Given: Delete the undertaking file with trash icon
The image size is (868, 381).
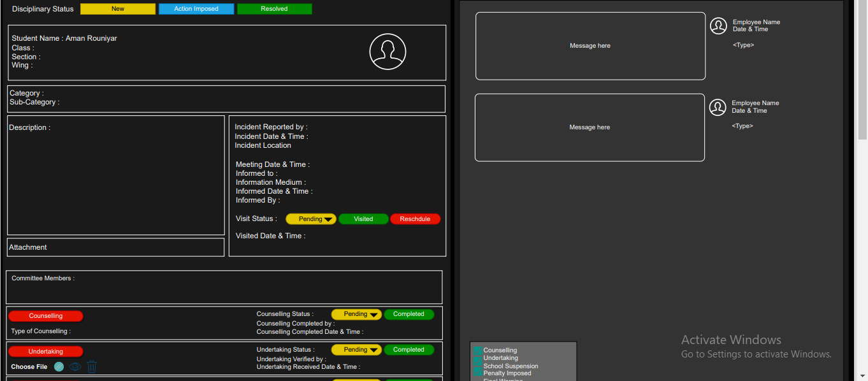Looking at the screenshot, I should click(92, 366).
